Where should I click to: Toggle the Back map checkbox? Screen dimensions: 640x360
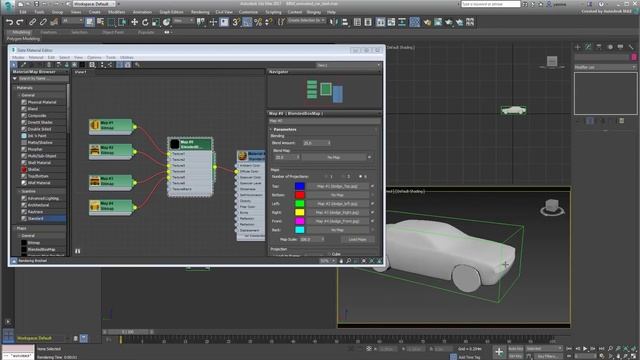click(372, 230)
